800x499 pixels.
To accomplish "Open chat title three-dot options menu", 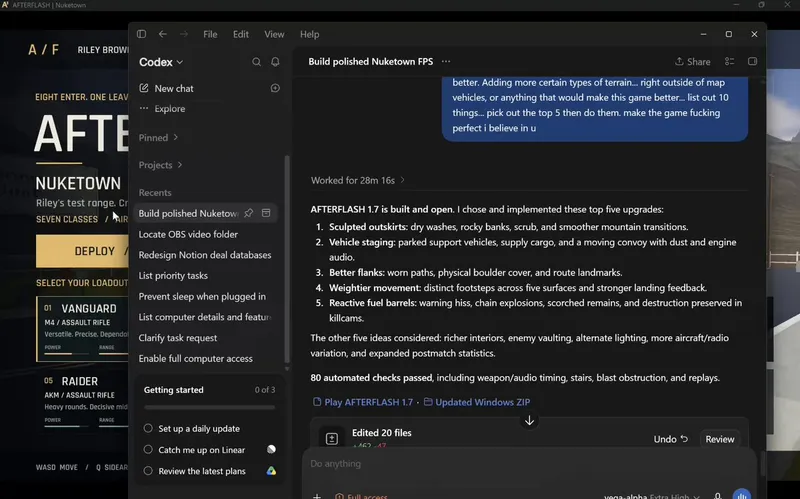I will point(446,61).
